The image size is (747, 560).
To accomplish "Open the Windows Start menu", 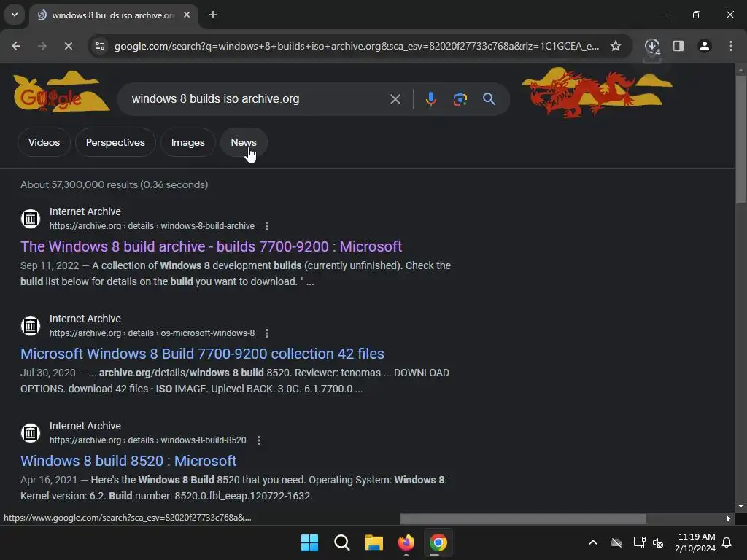I will coord(309,542).
